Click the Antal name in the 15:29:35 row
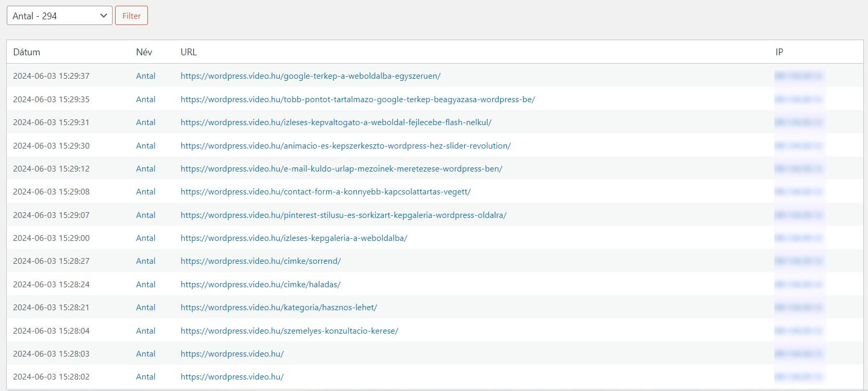 [146, 99]
